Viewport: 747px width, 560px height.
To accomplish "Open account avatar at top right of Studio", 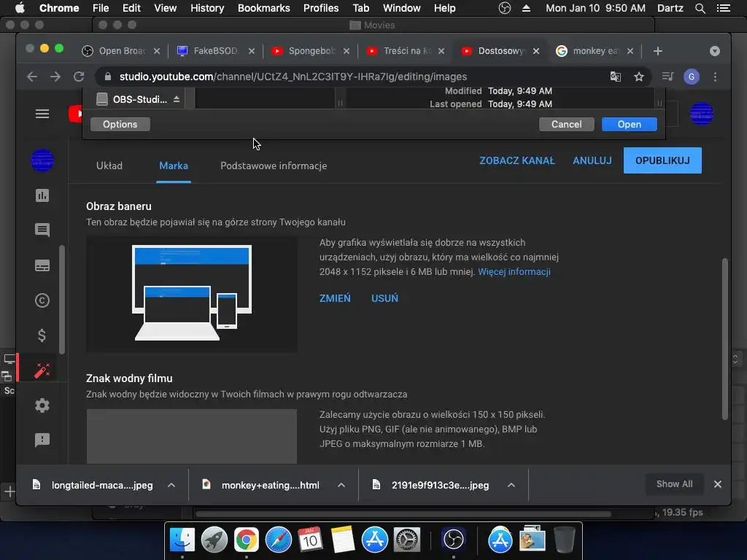I will 701,114.
